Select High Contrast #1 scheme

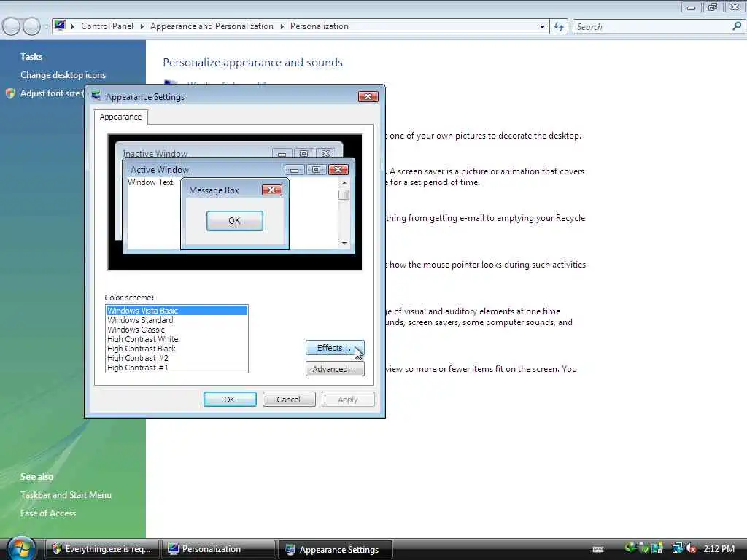[x=177, y=367]
